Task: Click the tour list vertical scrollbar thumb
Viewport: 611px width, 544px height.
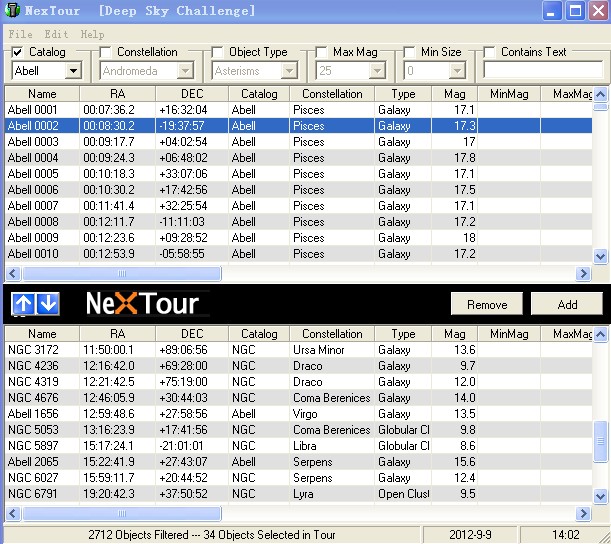Action: click(600, 442)
